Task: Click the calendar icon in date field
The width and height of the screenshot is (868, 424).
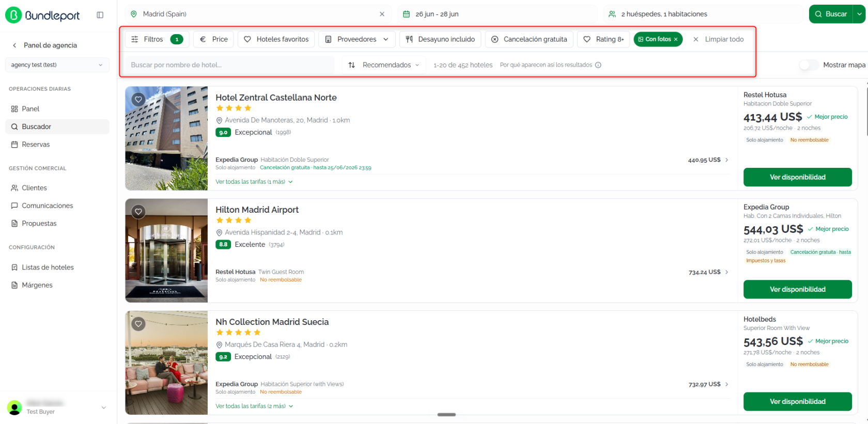Action: pos(407,14)
